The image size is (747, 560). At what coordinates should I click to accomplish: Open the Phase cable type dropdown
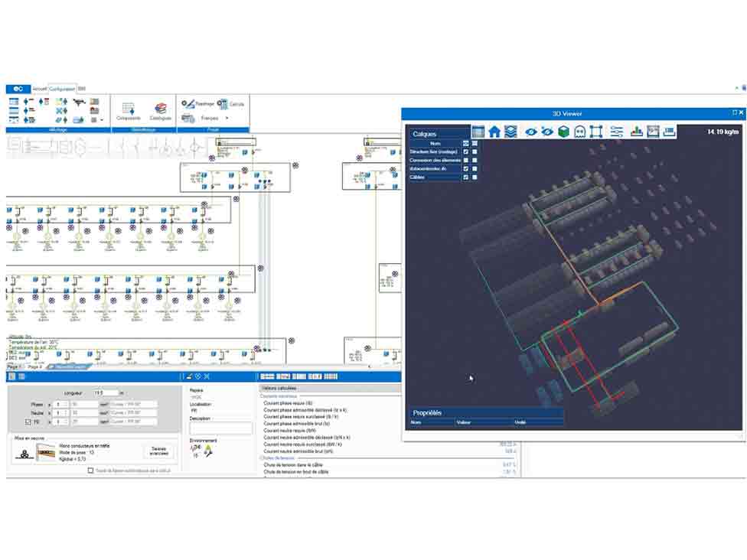pyautogui.click(x=134, y=404)
